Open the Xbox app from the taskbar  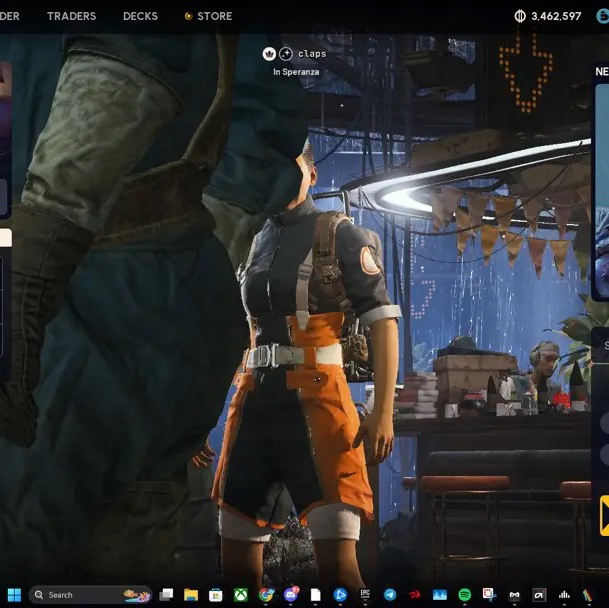coord(241,594)
